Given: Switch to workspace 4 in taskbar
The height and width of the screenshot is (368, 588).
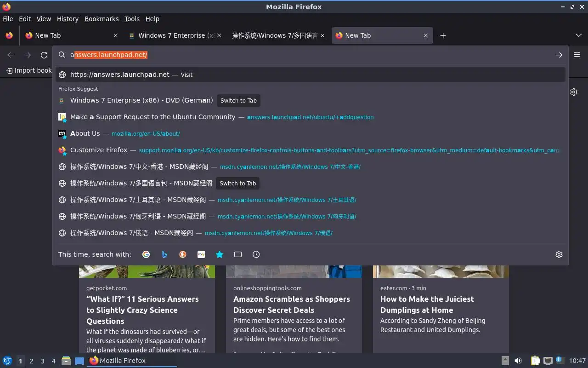Looking at the screenshot, I should coord(53,361).
